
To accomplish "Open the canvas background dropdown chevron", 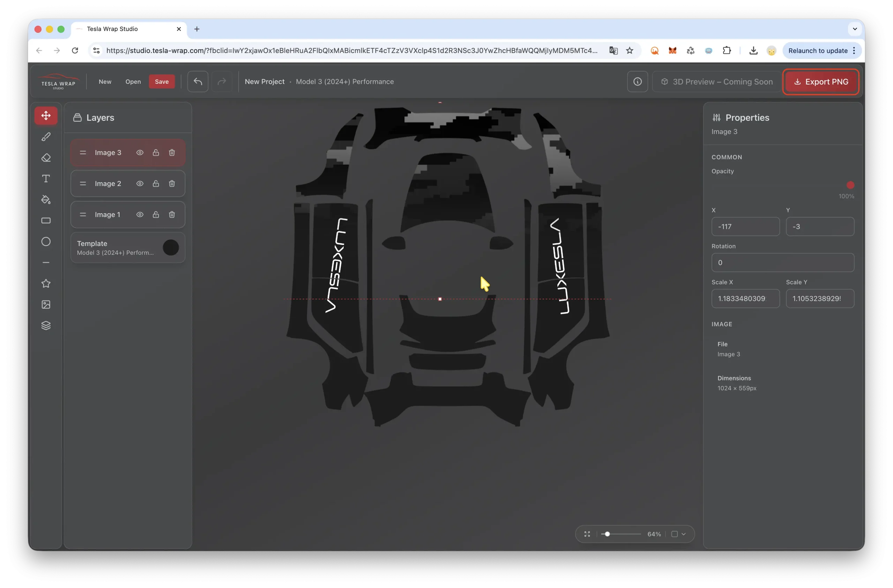I will pos(684,534).
